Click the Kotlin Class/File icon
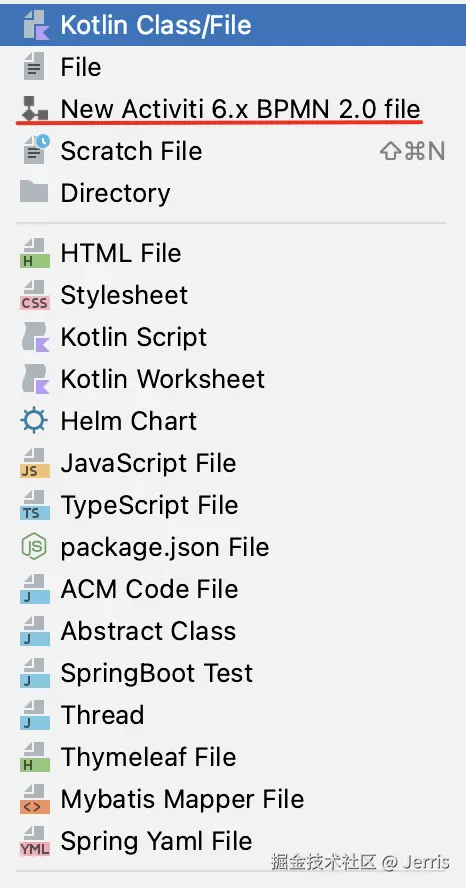This screenshot has width=466, height=888. pos(35,25)
